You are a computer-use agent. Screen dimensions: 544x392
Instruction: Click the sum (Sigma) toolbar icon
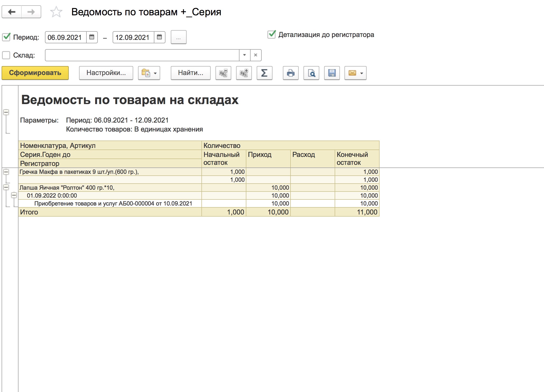(264, 73)
